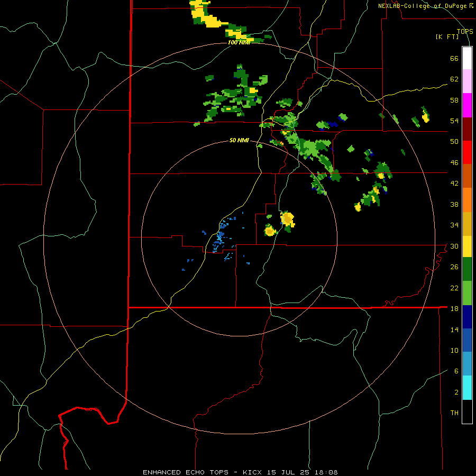Click the 2 legend value
This screenshot has height=476, width=476.
456,392
